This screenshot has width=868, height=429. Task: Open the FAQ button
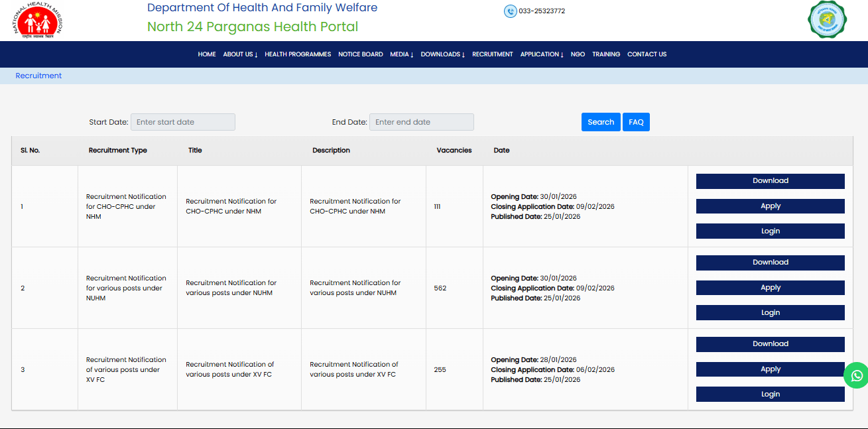click(x=635, y=121)
